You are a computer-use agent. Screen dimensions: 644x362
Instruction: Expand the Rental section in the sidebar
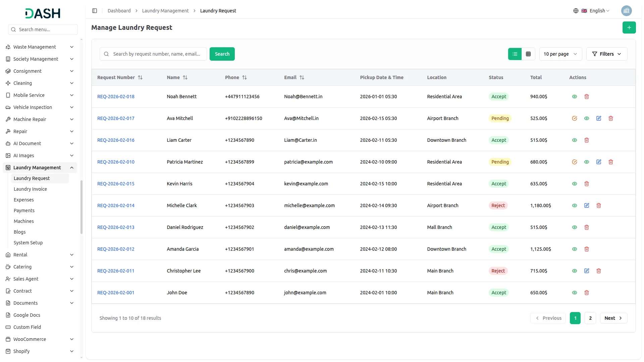pos(40,255)
